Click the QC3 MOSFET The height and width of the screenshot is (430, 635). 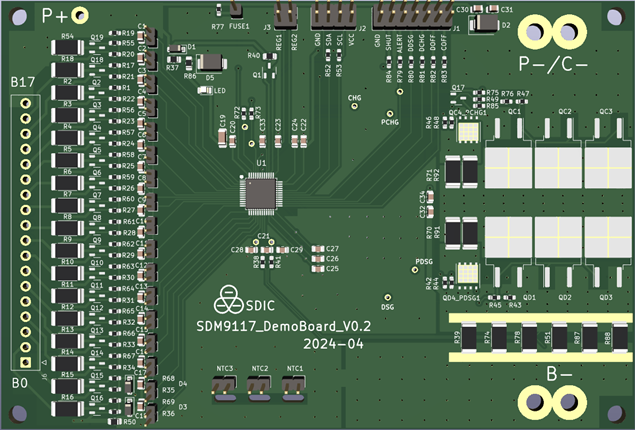608,153
